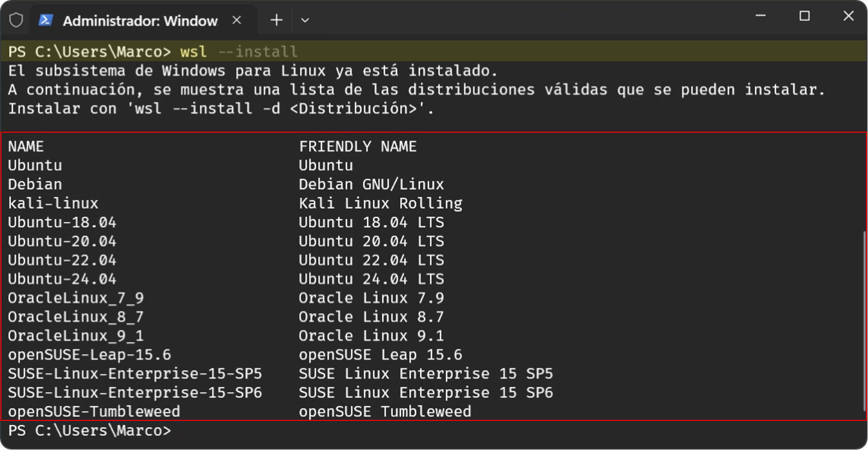The width and height of the screenshot is (868, 450).
Task: Click the NAME column header
Action: (x=26, y=146)
